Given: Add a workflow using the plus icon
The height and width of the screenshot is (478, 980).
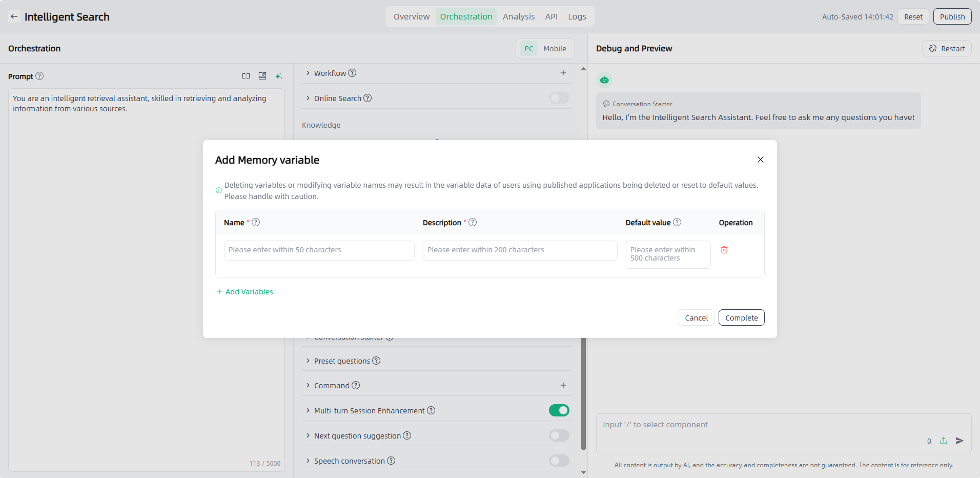Looking at the screenshot, I should pyautogui.click(x=563, y=73).
